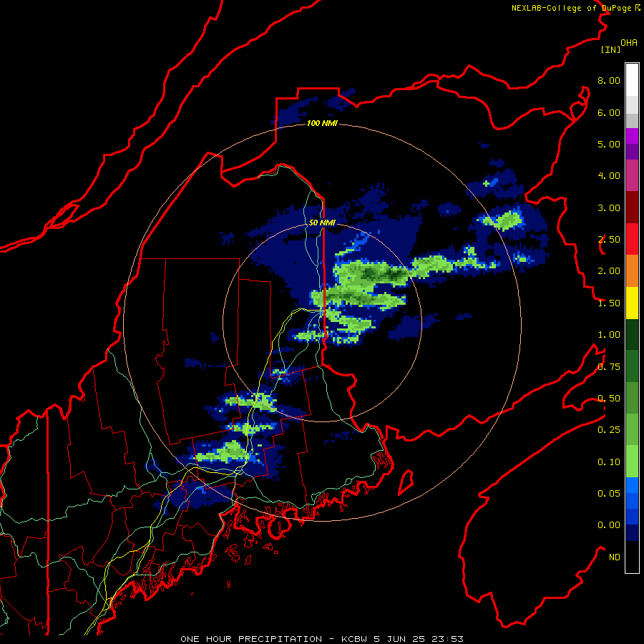Select the 0.50 legend value
644x644 pixels.
(609, 399)
